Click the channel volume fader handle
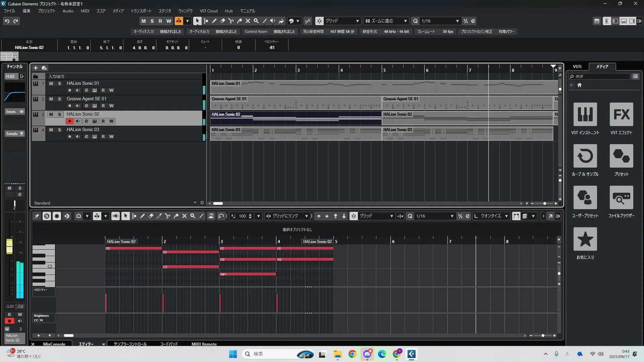This screenshot has height=362, width=644. 9,247
